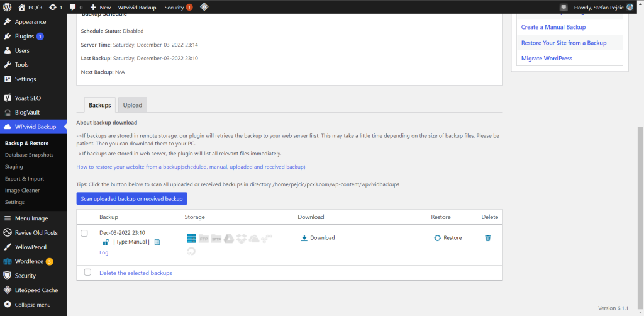Open Wordfence in sidebar

[33, 261]
